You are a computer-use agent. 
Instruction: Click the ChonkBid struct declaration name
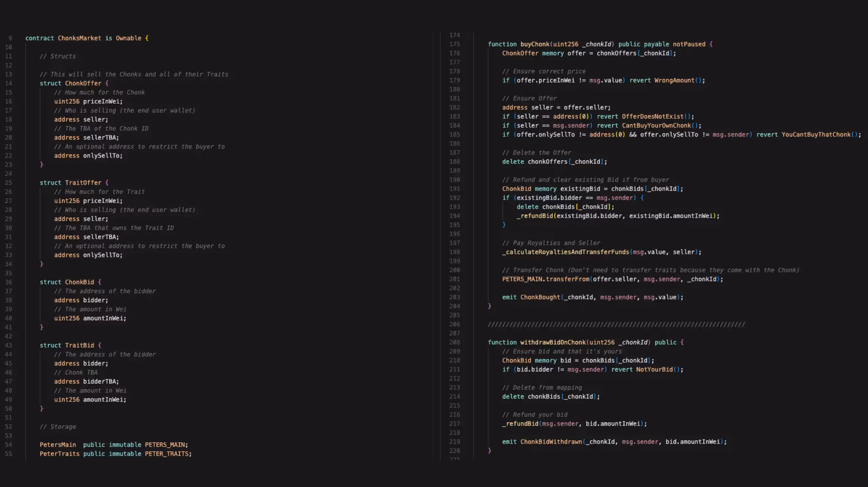pyautogui.click(x=79, y=282)
